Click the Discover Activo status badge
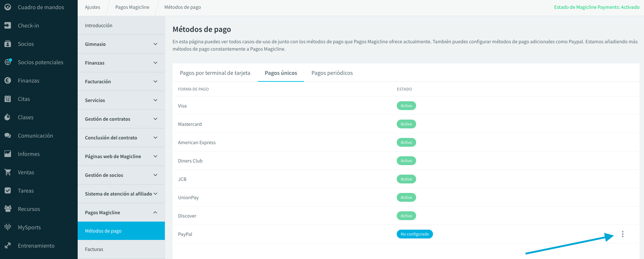 point(406,216)
